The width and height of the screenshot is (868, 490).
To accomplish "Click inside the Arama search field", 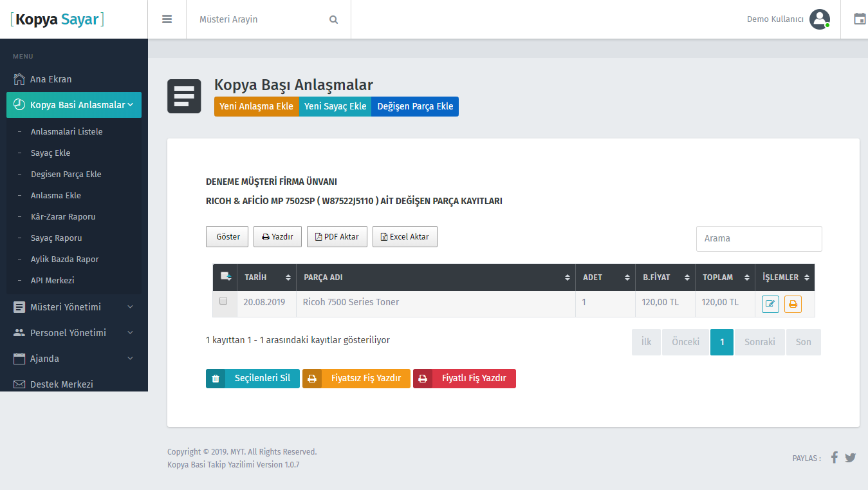I will (x=759, y=239).
